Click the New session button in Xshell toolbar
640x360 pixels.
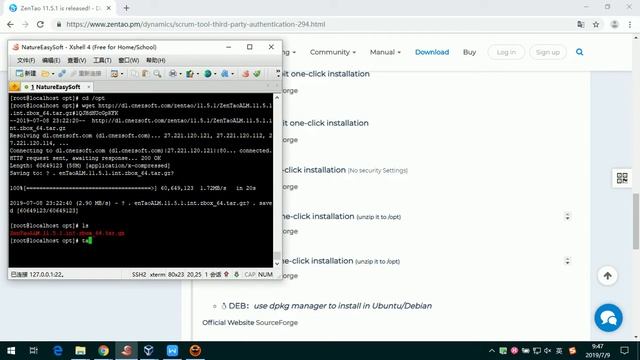coord(26,73)
